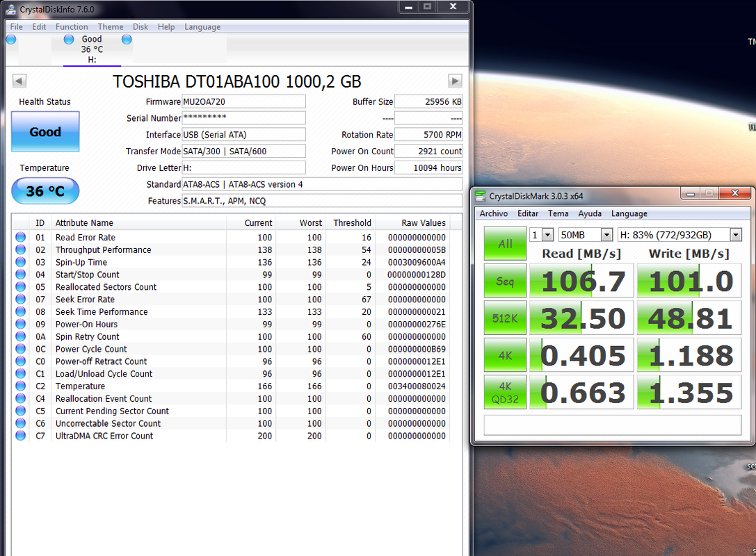This screenshot has width=756, height=556.
Task: Open Language menu in CrystalDiskInfo
Action: click(x=202, y=27)
